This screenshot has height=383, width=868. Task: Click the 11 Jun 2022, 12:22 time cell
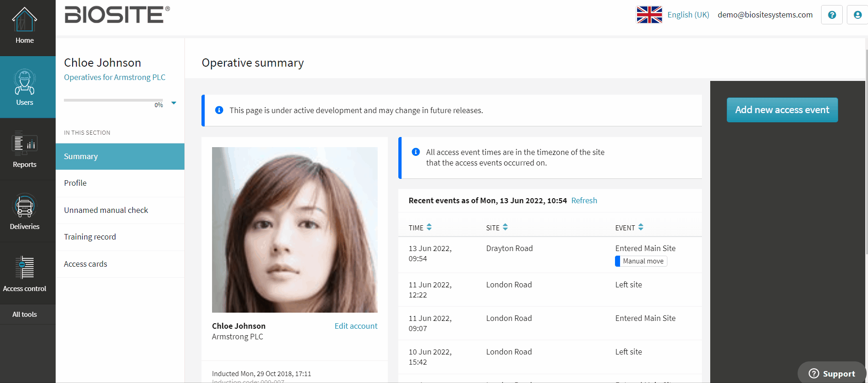[x=430, y=290]
